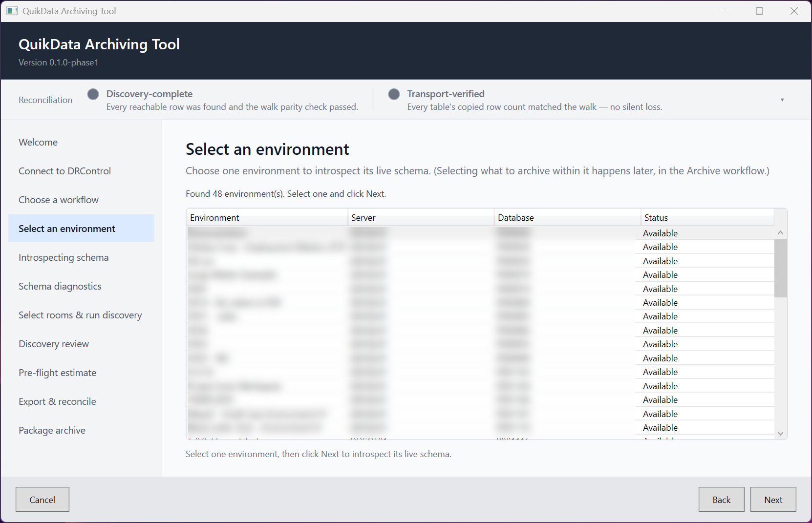Sort by the Server column header
The image size is (812, 523).
[421, 218]
